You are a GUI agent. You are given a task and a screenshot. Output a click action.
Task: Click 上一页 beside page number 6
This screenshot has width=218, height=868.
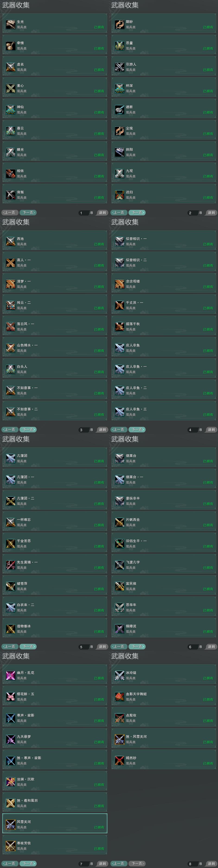(x=119, y=647)
